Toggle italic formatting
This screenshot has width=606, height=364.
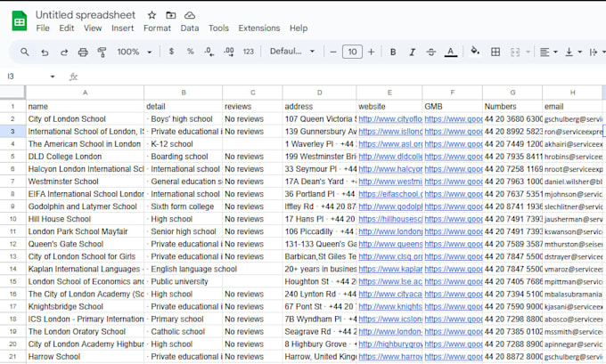point(413,52)
